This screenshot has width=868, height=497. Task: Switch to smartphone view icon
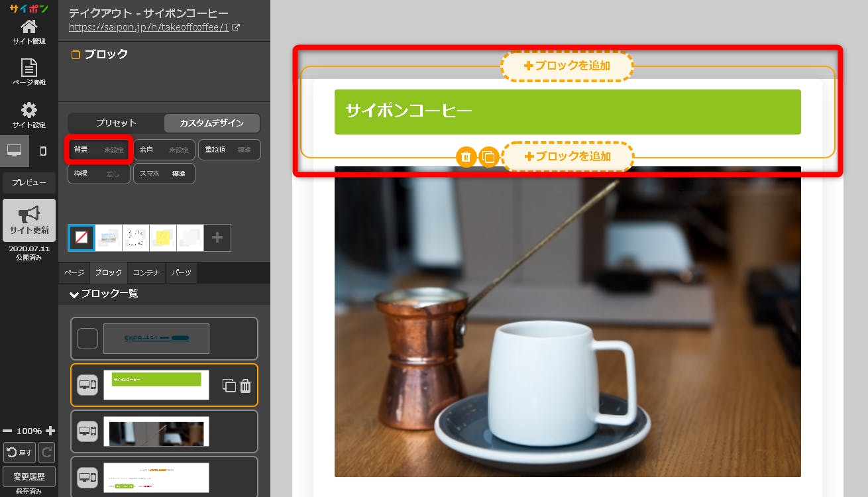[x=44, y=151]
